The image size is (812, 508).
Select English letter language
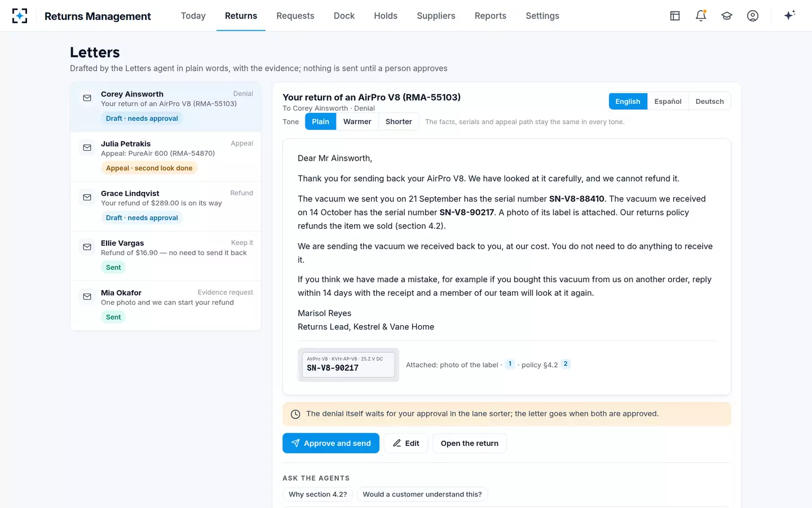pos(628,102)
